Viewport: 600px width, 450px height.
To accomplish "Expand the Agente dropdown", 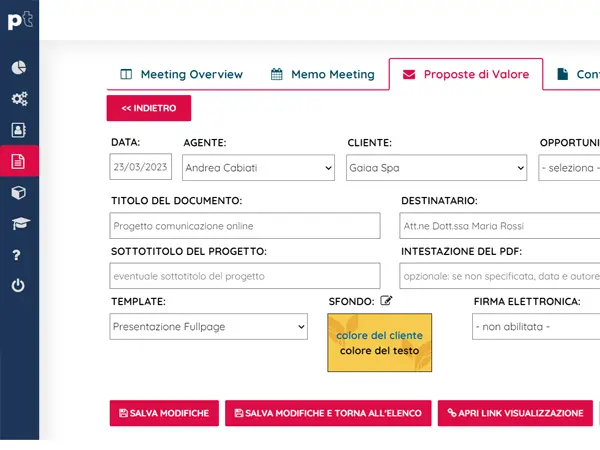I will [x=259, y=169].
